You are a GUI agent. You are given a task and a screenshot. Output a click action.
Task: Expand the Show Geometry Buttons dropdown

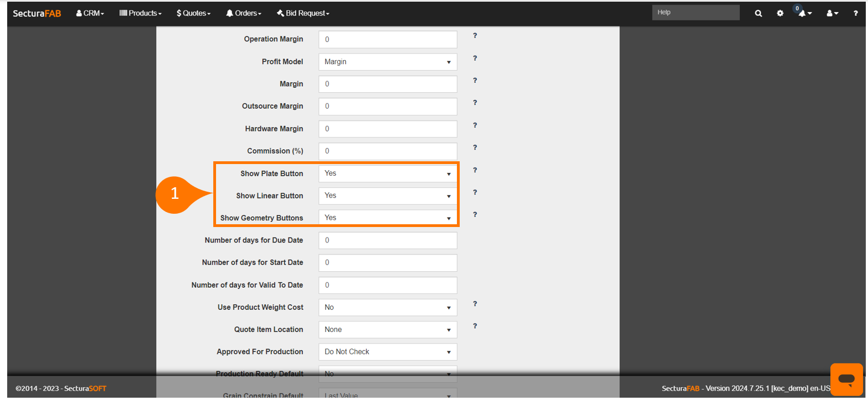[x=388, y=218]
